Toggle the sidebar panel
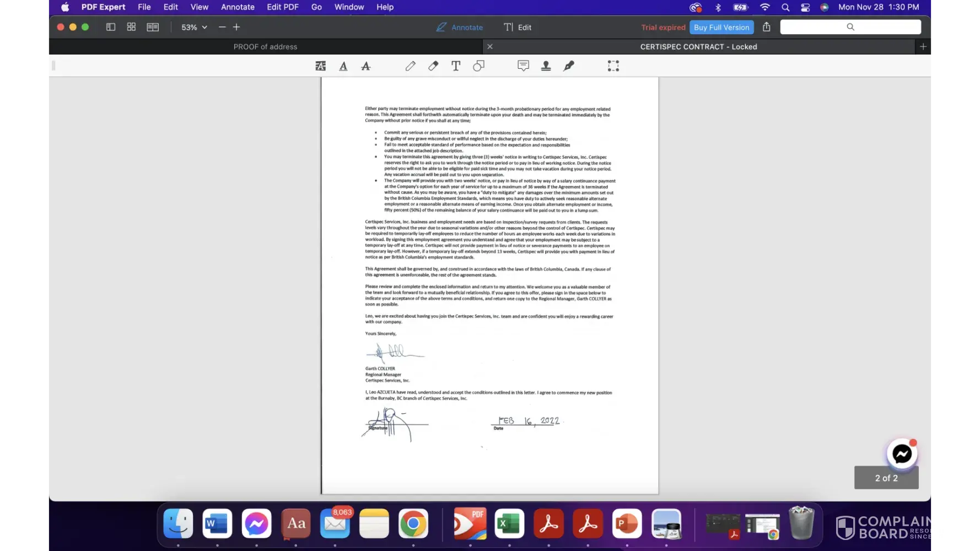The width and height of the screenshot is (980, 551). click(x=111, y=27)
